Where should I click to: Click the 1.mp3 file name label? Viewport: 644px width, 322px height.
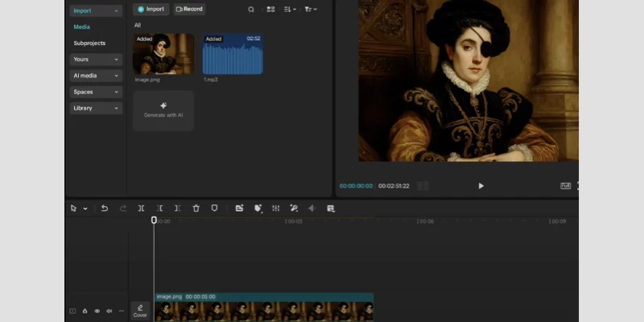(211, 80)
